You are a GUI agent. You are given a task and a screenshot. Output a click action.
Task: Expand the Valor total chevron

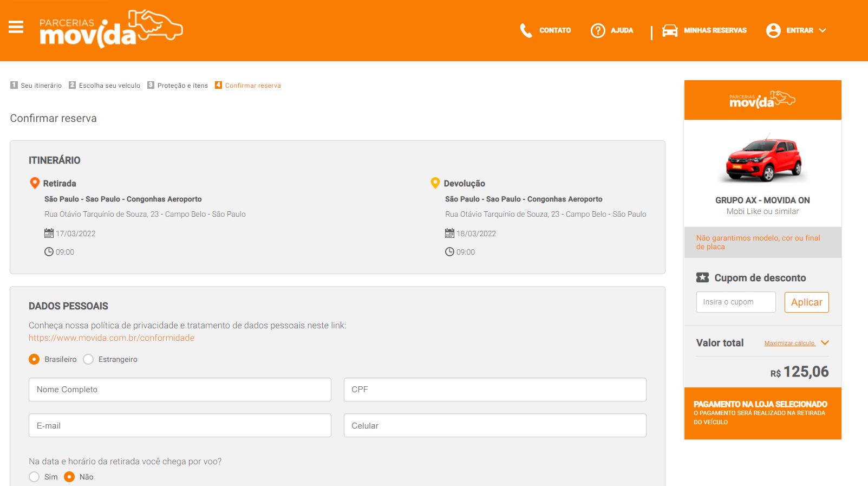click(825, 343)
